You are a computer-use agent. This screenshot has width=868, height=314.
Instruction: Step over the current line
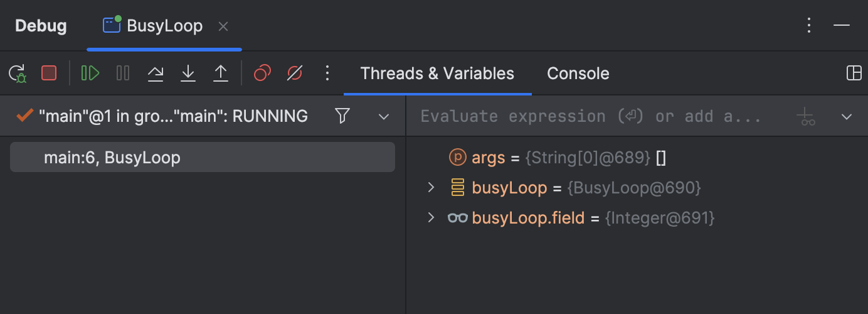156,73
